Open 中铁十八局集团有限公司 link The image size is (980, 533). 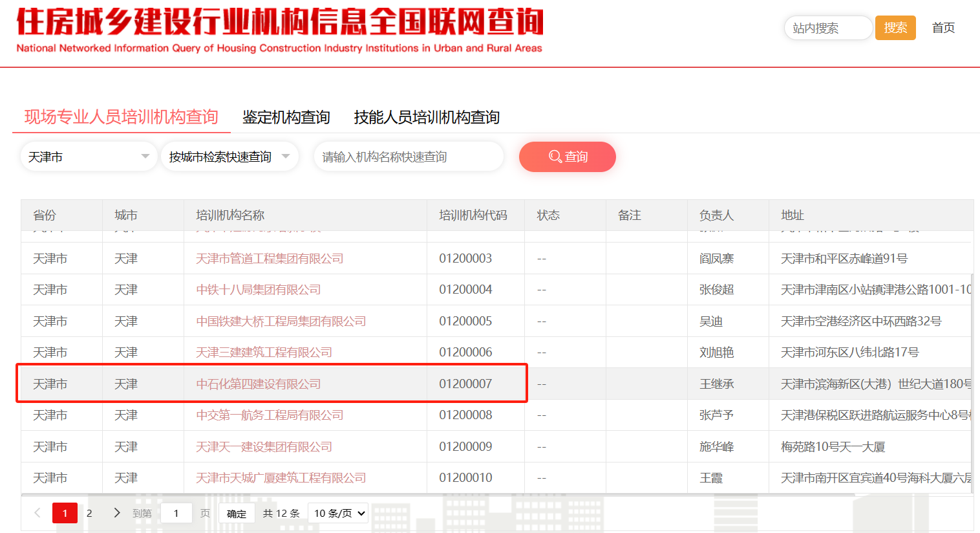click(259, 290)
